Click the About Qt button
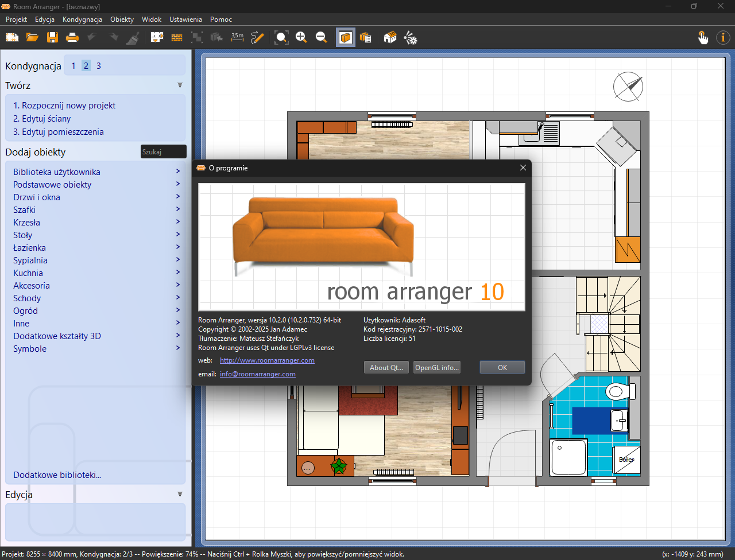This screenshot has height=560, width=735. (x=386, y=368)
